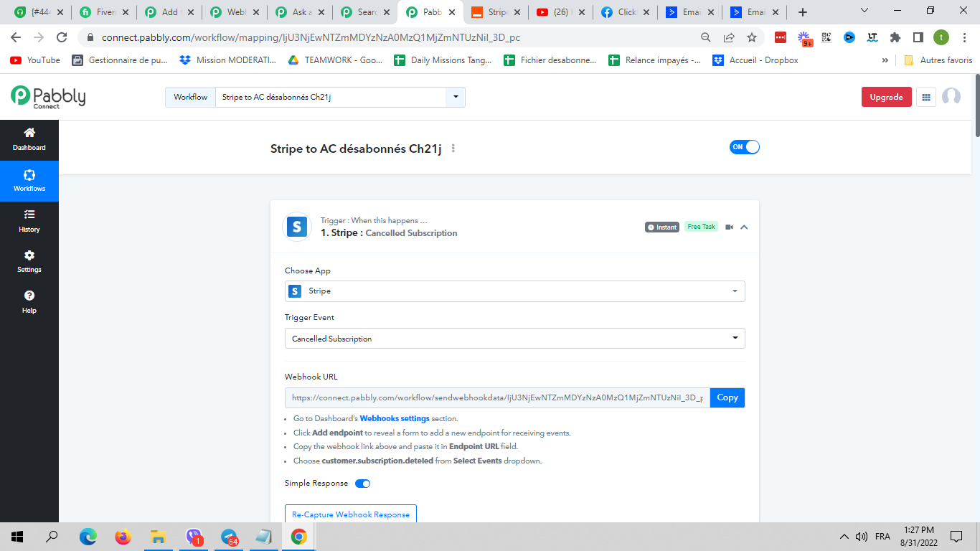
Task: Click the Webhook URL field
Action: (x=497, y=397)
